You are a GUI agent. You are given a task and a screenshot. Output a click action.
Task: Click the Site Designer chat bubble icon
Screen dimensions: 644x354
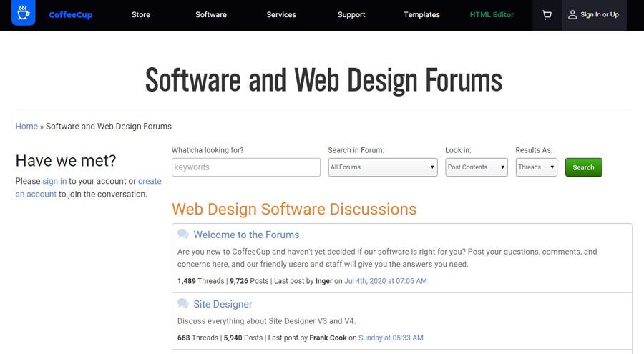coord(182,303)
